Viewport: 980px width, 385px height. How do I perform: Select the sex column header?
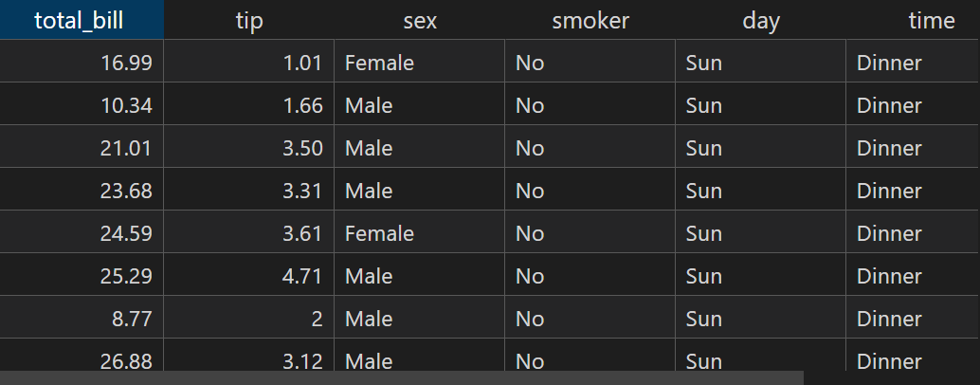tap(419, 20)
